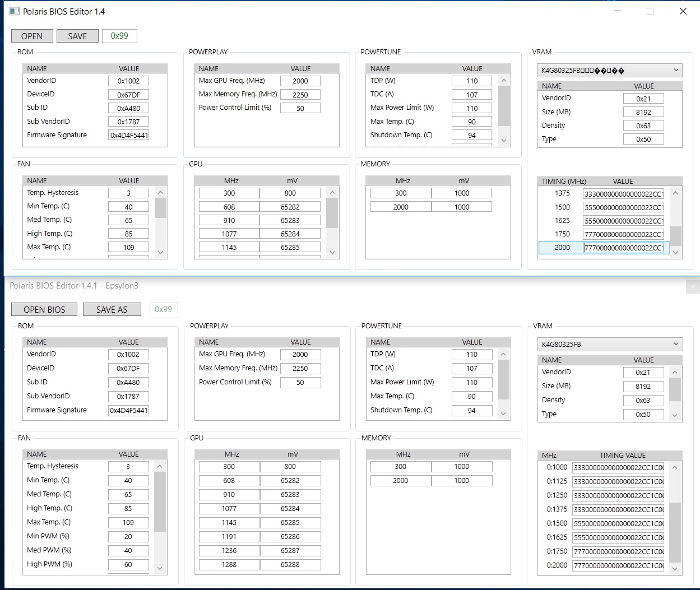
Task: Edit High PWM (%) 60 in Epsylon3 FAN
Action: 128,564
